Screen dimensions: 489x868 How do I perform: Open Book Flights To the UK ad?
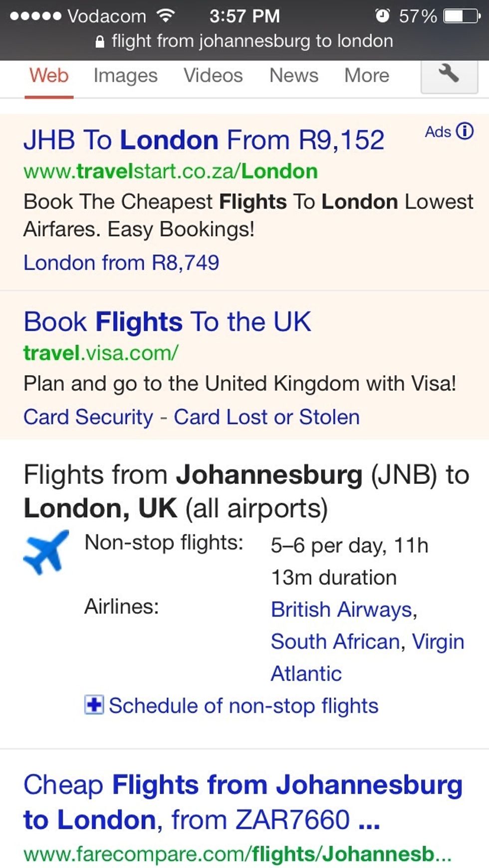click(x=167, y=322)
